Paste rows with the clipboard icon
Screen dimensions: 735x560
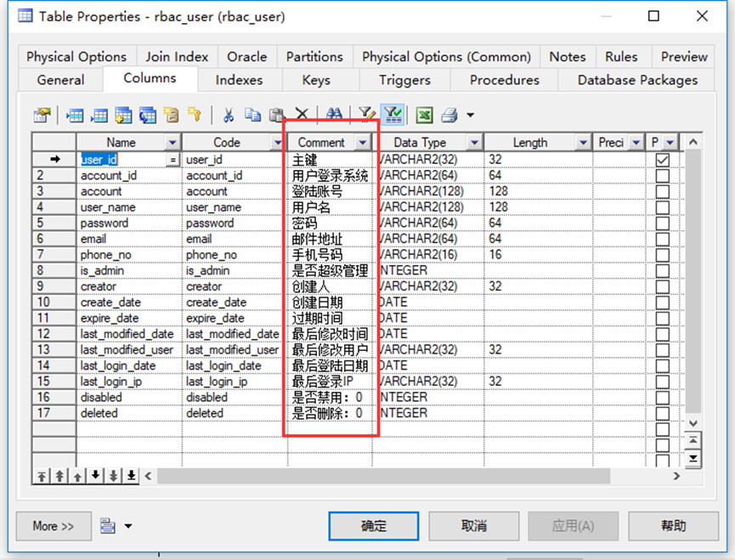[276, 115]
